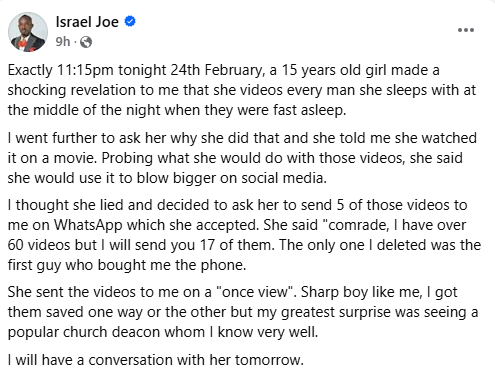Click the words "Sharp boy like me"
This screenshot has height=377, width=495.
[x=360, y=292]
